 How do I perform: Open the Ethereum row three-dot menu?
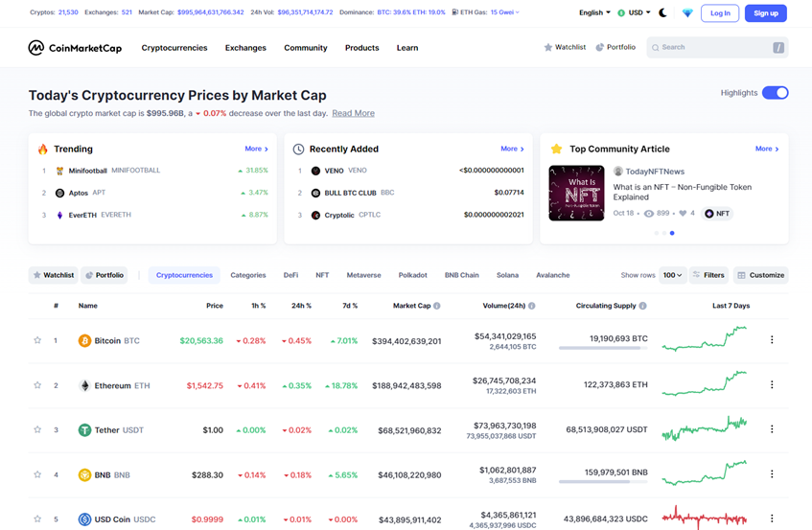point(772,384)
